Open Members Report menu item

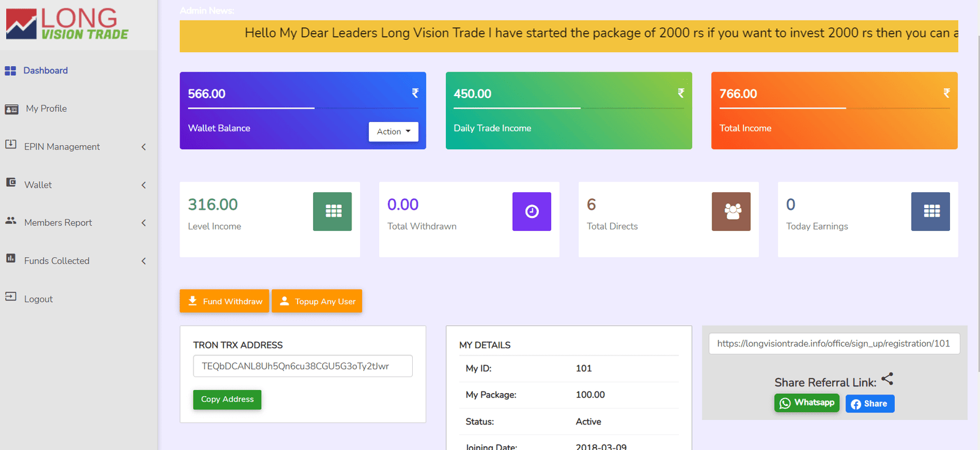click(x=58, y=223)
